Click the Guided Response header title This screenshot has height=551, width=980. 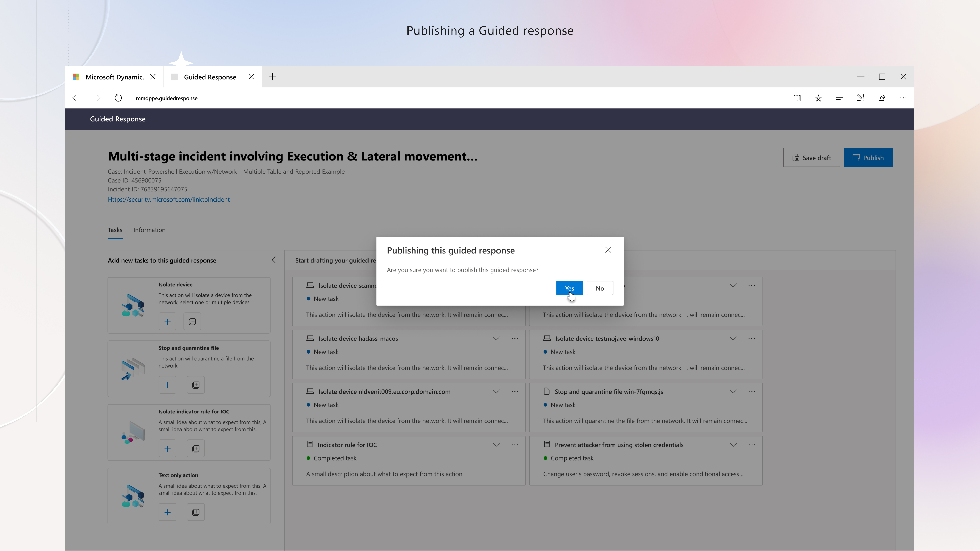pos(118,119)
